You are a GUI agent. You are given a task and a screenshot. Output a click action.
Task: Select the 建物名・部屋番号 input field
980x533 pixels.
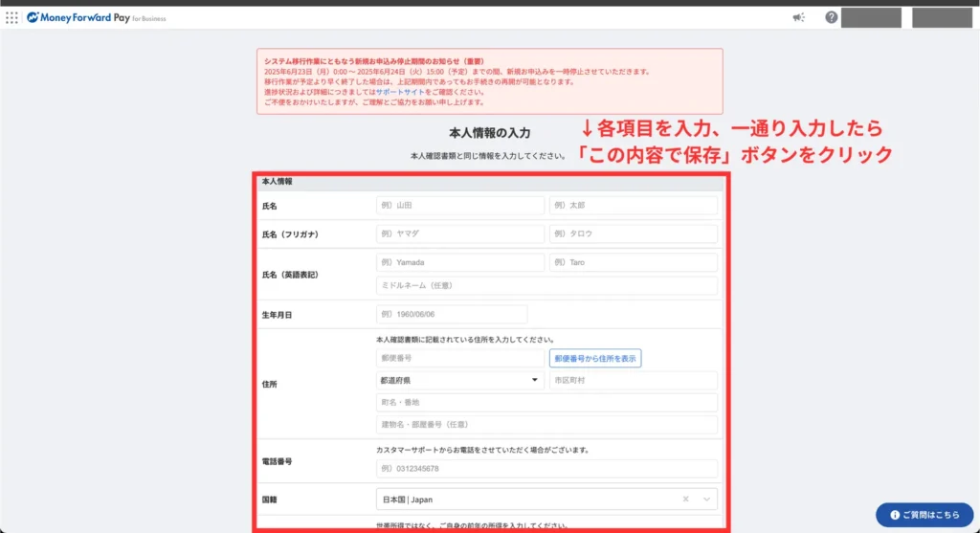pyautogui.click(x=546, y=424)
